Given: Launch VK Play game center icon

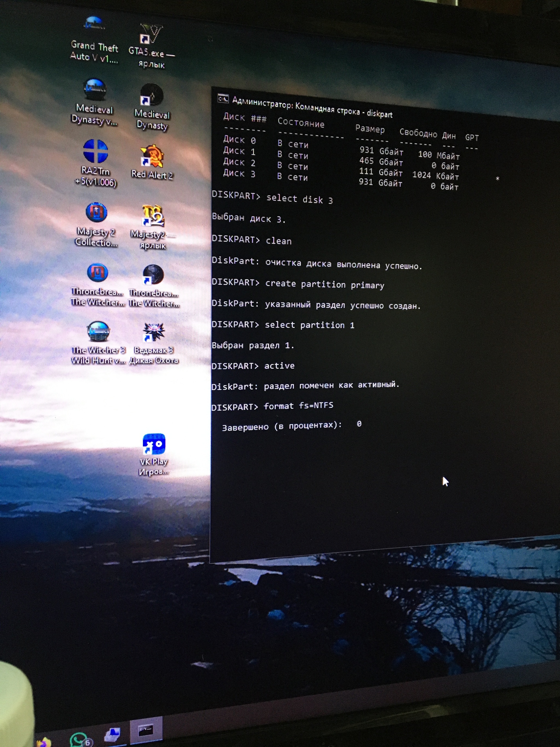Looking at the screenshot, I should pyautogui.click(x=154, y=444).
